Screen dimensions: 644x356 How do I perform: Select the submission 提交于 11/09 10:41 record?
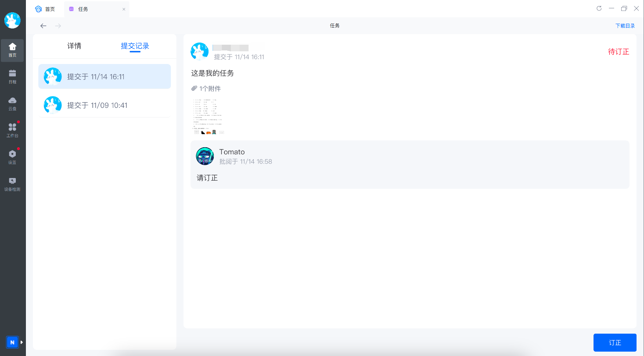tap(104, 105)
